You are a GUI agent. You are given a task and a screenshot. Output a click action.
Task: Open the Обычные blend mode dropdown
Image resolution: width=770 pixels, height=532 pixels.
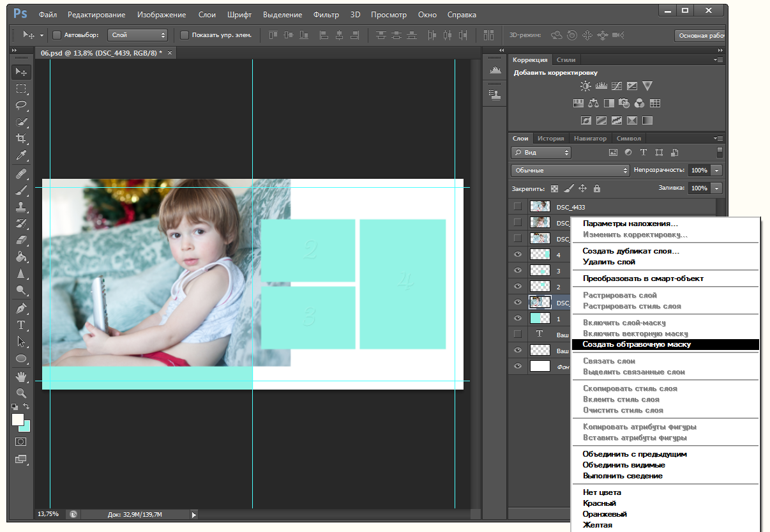pos(570,171)
